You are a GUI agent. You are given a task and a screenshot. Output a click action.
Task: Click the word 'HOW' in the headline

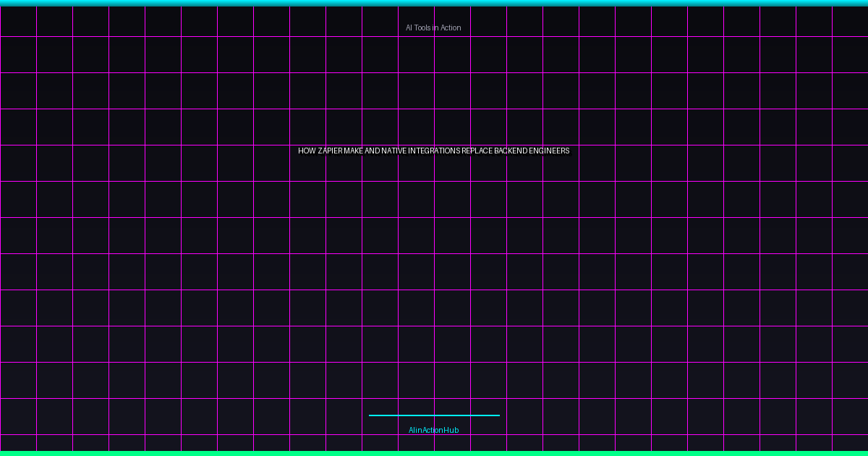click(x=307, y=151)
